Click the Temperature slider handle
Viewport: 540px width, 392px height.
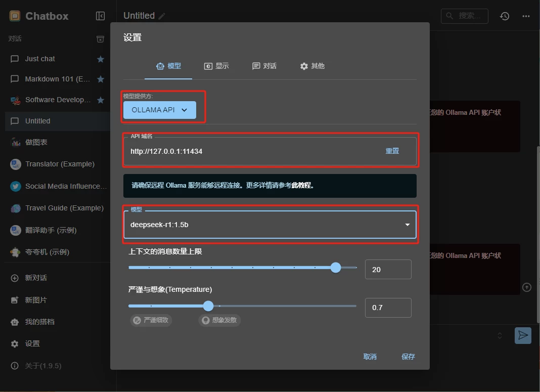[208, 306]
